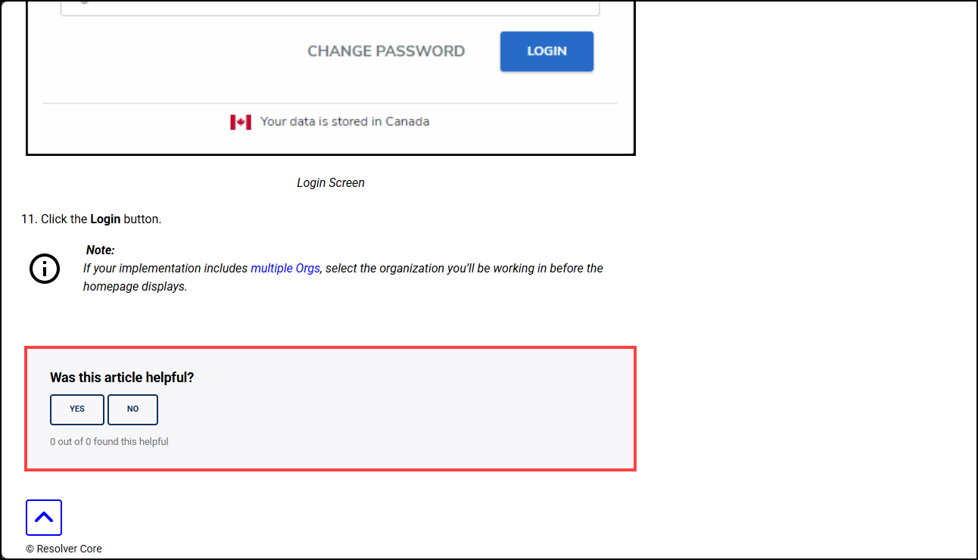Select the CHANGE PASSWORD option
978x560 pixels.
coord(386,51)
